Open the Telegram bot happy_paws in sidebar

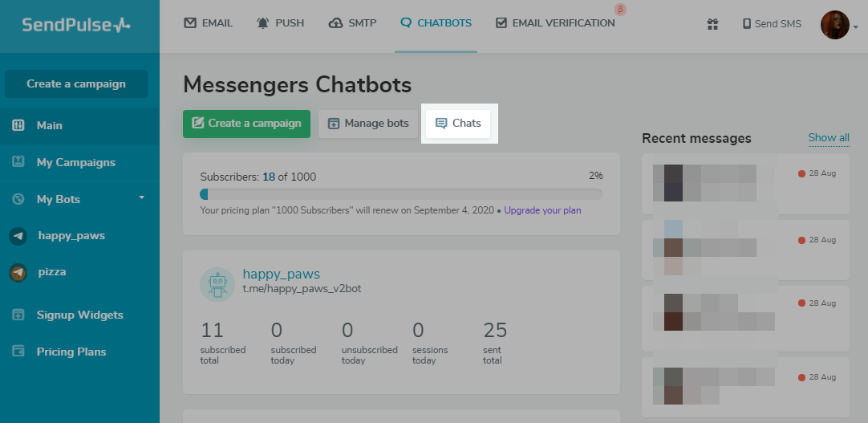[x=71, y=236]
